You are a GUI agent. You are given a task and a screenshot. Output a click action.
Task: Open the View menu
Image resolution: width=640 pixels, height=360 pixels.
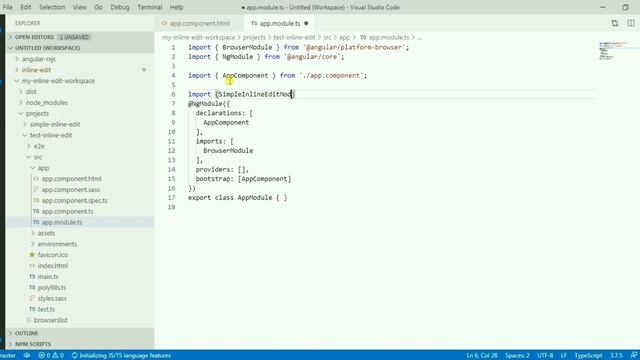pos(79,7)
